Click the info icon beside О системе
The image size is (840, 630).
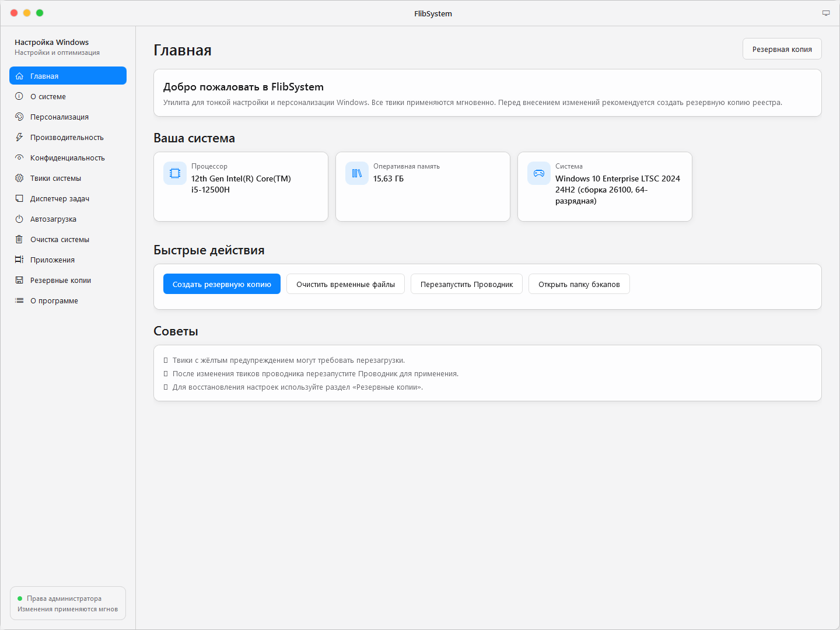[x=19, y=96]
